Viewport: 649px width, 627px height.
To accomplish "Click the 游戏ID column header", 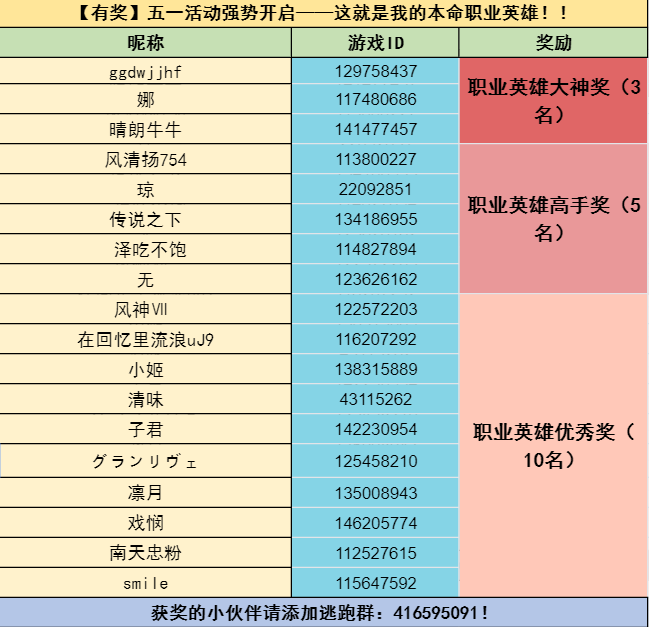I will [375, 43].
